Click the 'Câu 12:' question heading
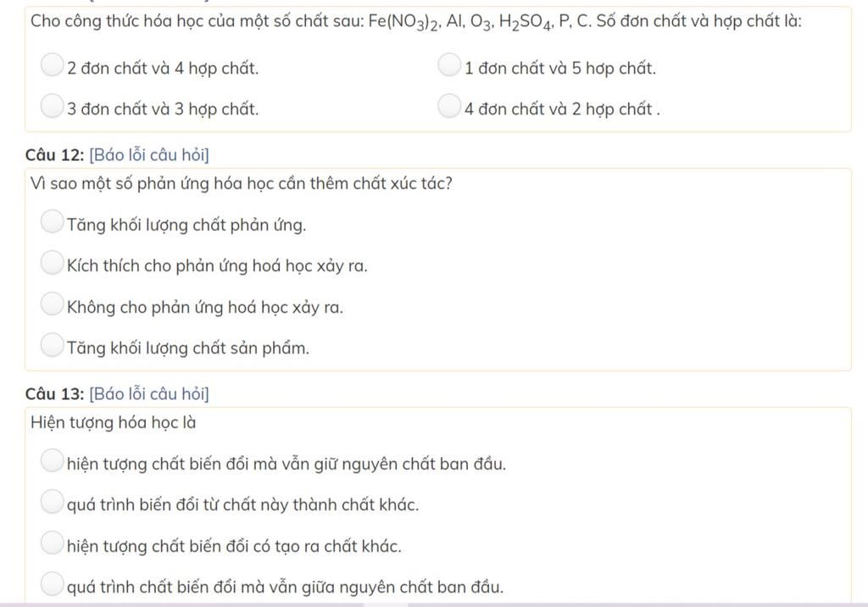Image resolution: width=868 pixels, height=607 pixels. [54, 155]
